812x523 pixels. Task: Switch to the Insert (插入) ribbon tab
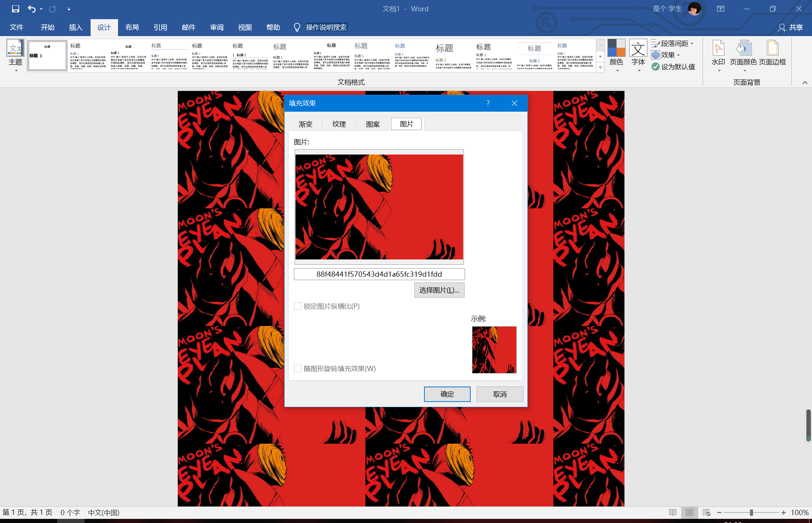pyautogui.click(x=76, y=27)
